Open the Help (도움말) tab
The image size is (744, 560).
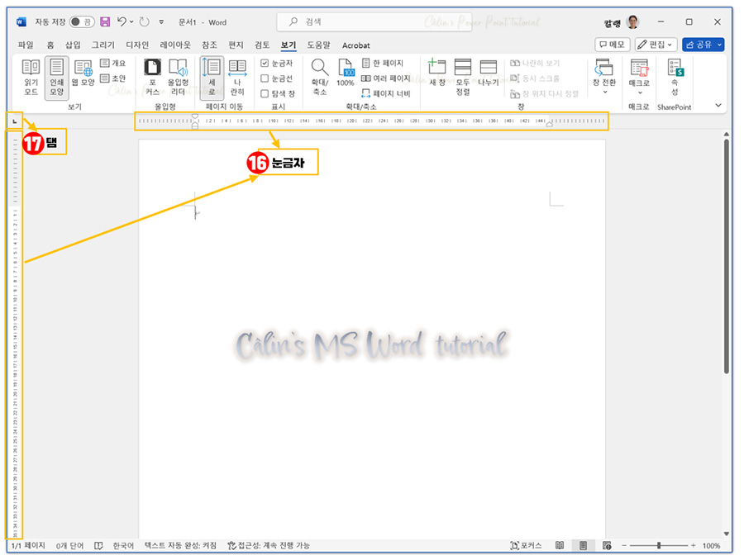coord(318,45)
